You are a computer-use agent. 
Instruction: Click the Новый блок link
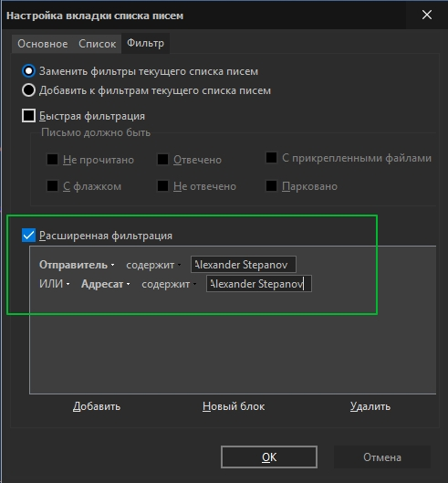coord(234,406)
